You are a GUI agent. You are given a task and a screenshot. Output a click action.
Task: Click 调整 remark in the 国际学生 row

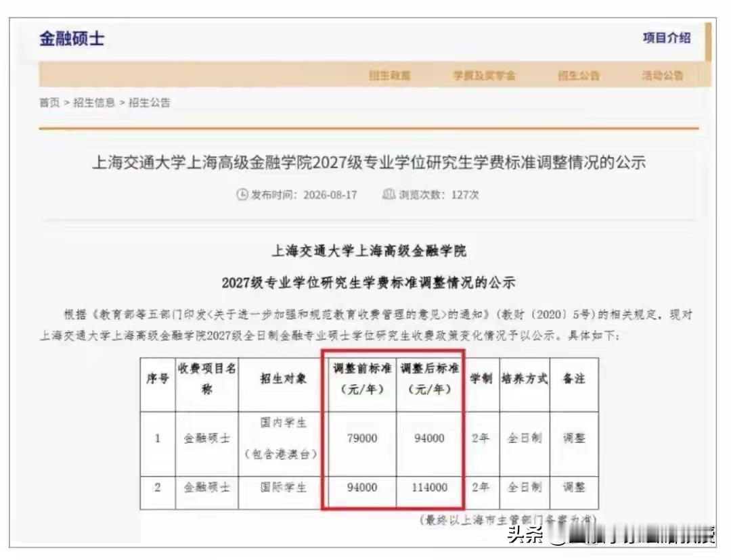[574, 488]
